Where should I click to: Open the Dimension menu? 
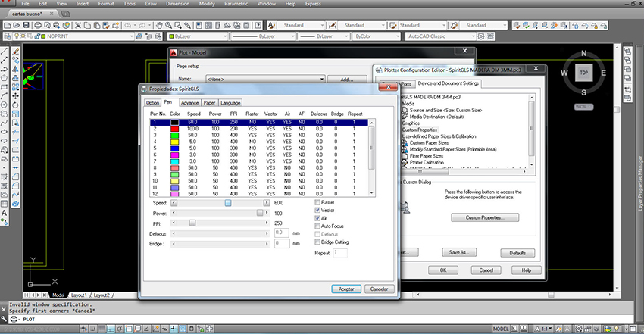click(177, 4)
